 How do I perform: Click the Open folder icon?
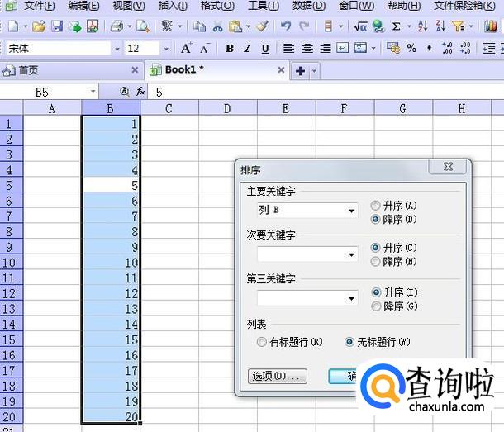(x=39, y=26)
